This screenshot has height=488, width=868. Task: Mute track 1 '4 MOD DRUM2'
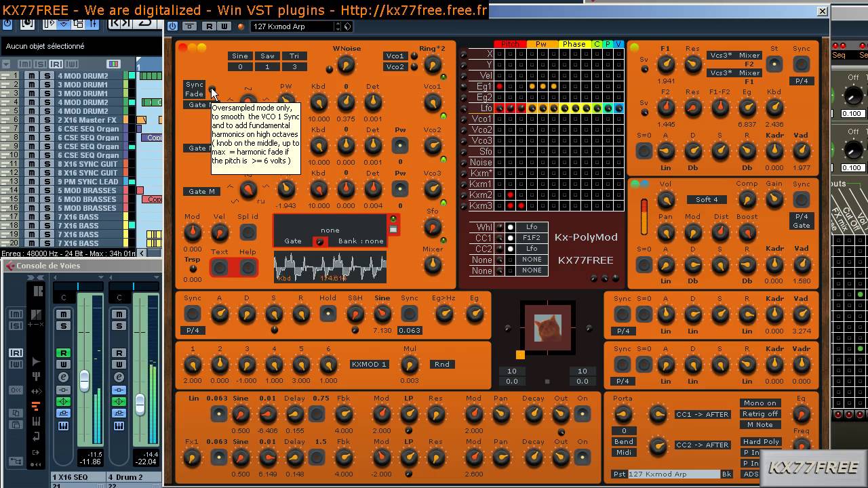click(x=31, y=76)
